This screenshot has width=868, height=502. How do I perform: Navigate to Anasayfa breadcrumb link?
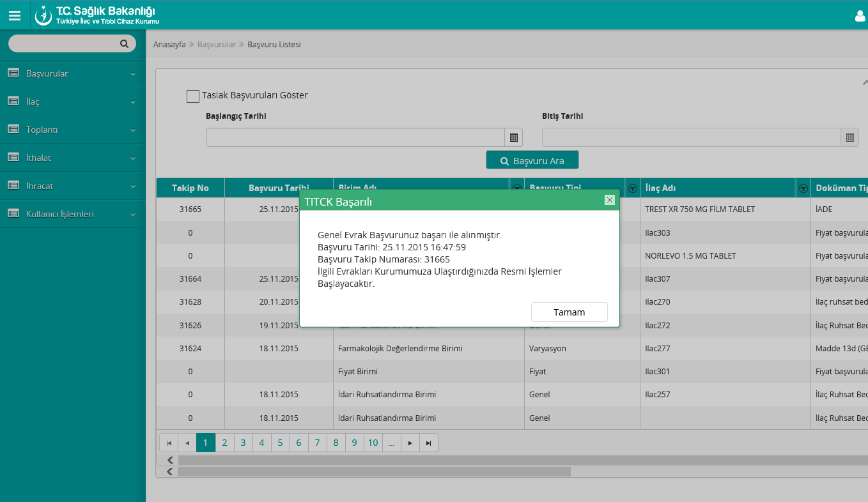pyautogui.click(x=169, y=45)
